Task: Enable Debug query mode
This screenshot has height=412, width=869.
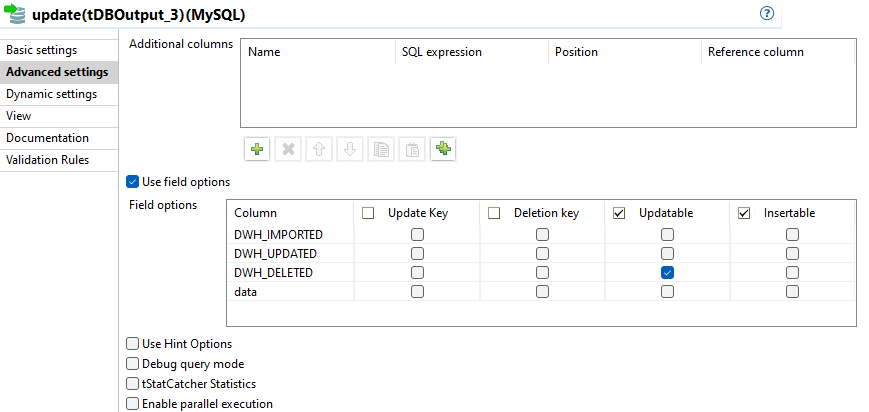Action: [133, 364]
